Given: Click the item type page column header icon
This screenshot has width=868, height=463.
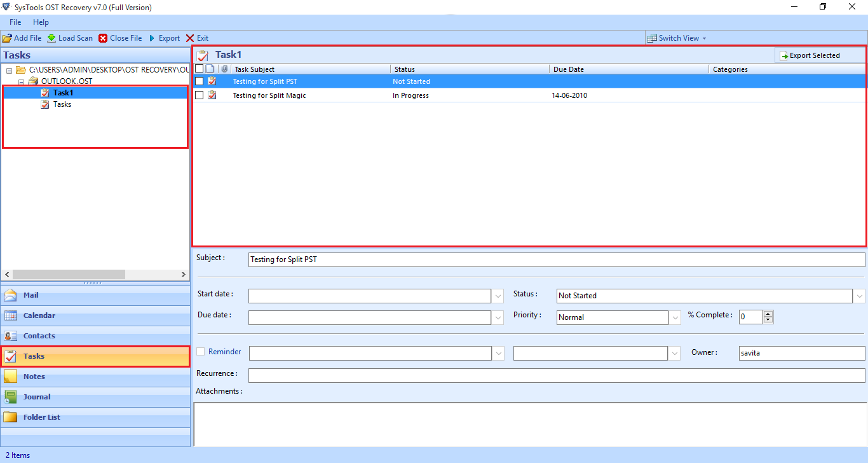Looking at the screenshot, I should pyautogui.click(x=210, y=69).
